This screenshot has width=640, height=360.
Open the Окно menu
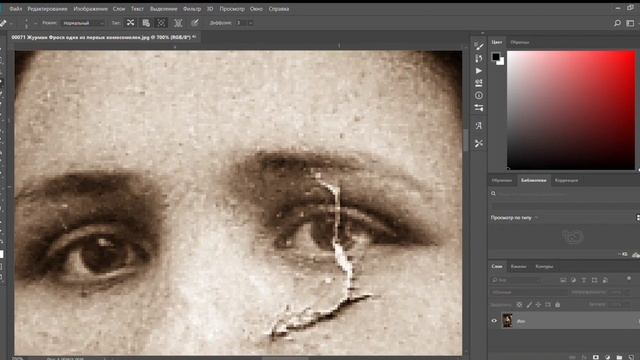pyautogui.click(x=256, y=9)
